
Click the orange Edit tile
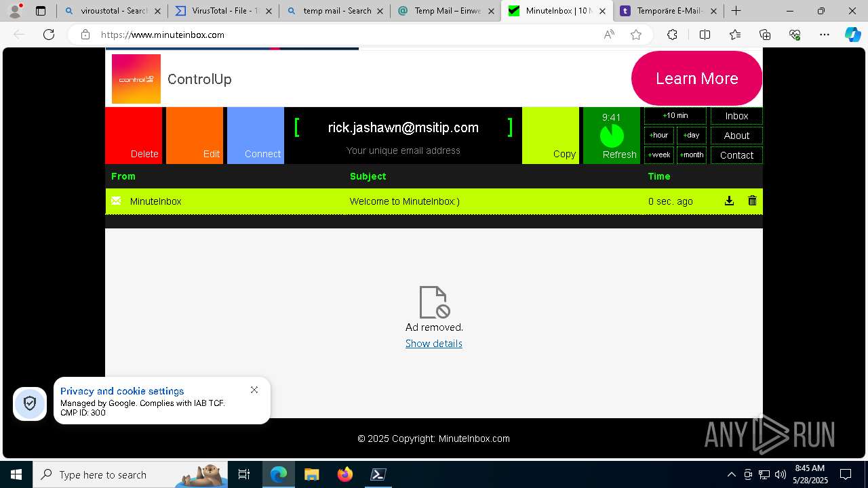[x=195, y=135]
